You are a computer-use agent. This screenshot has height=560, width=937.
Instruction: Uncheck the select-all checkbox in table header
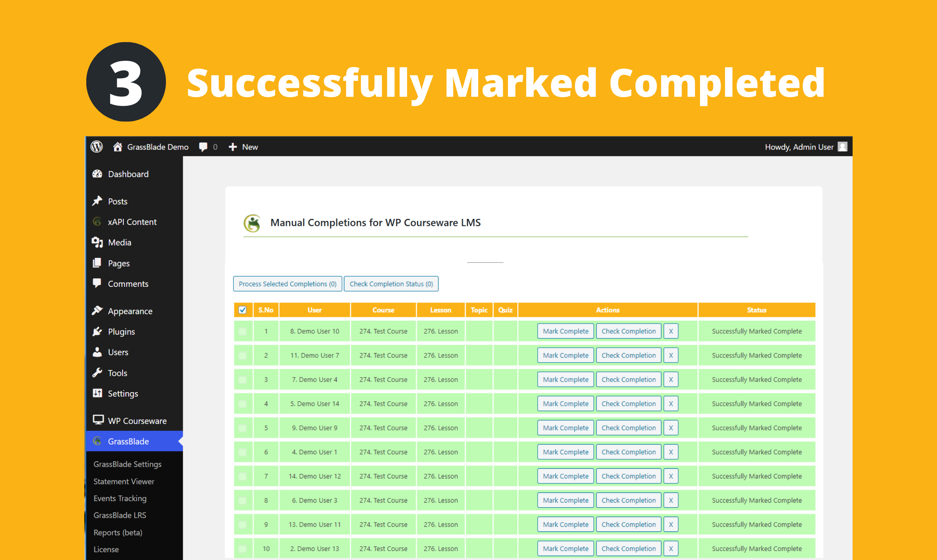(x=242, y=310)
